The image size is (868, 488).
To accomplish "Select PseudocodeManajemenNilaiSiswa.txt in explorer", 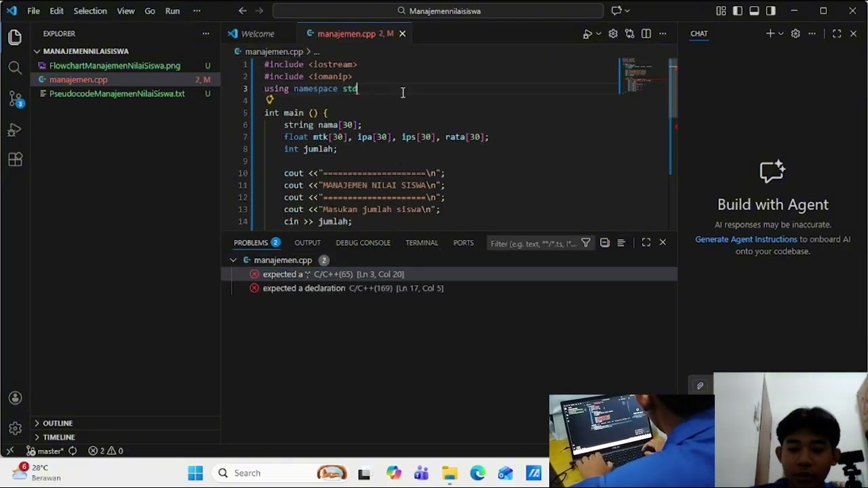I will (x=117, y=94).
